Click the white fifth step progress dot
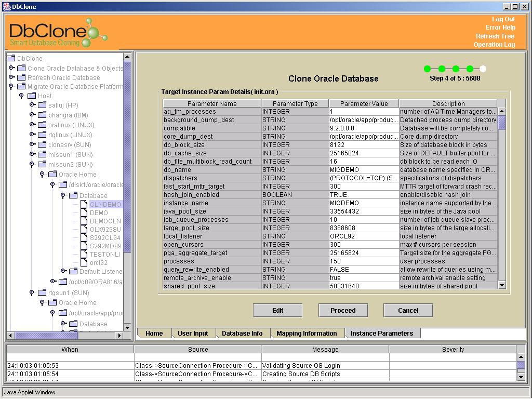 point(483,69)
